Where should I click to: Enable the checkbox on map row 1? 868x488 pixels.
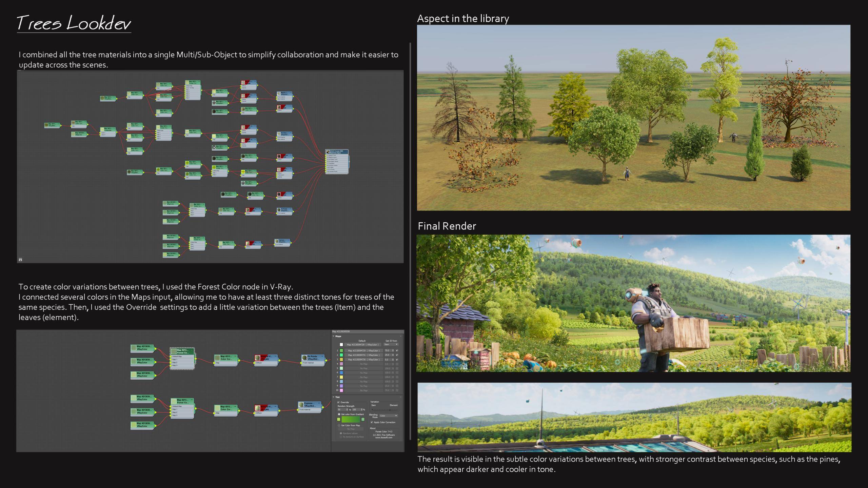point(397,350)
